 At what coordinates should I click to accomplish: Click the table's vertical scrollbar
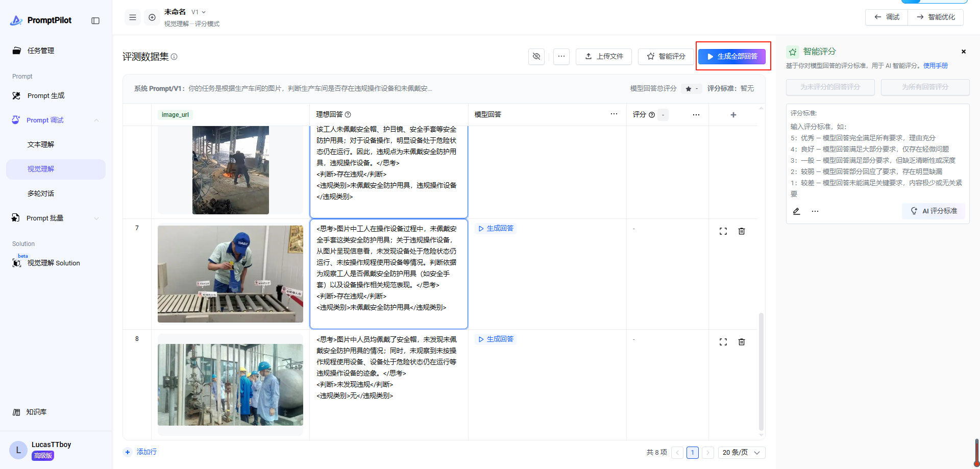click(x=761, y=373)
